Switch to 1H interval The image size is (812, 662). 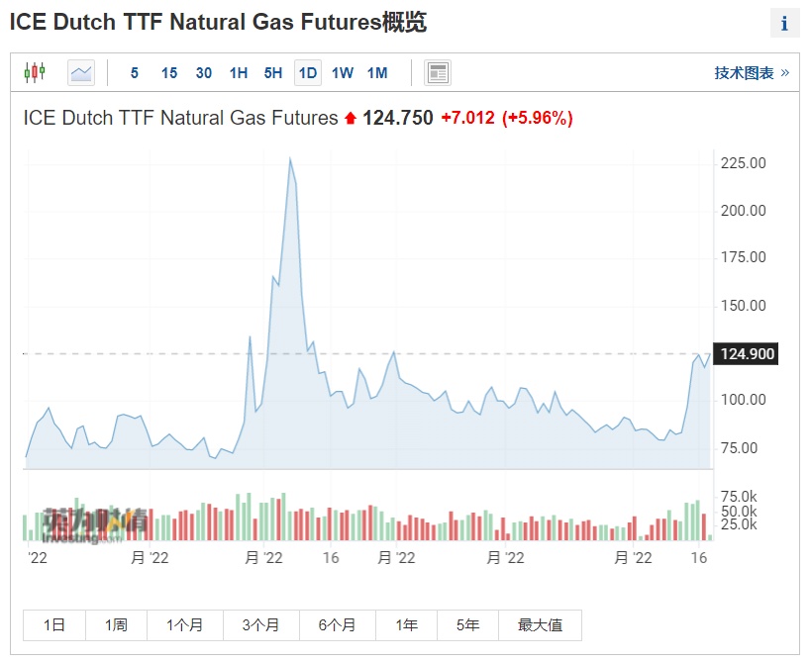tap(239, 73)
